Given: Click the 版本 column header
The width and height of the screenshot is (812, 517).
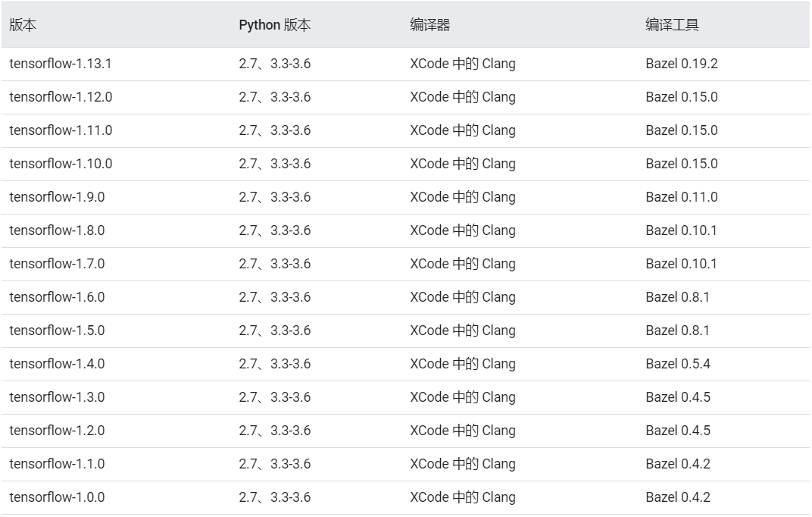Looking at the screenshot, I should [23, 25].
